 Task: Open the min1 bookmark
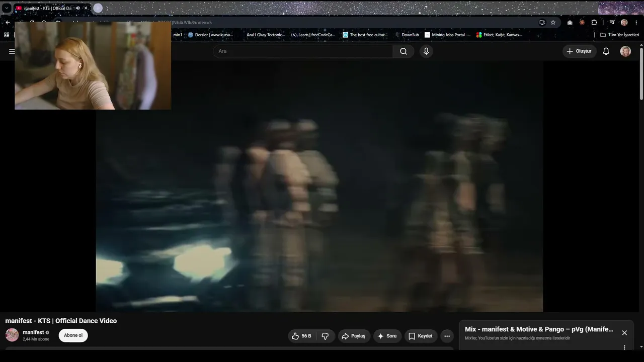178,35
